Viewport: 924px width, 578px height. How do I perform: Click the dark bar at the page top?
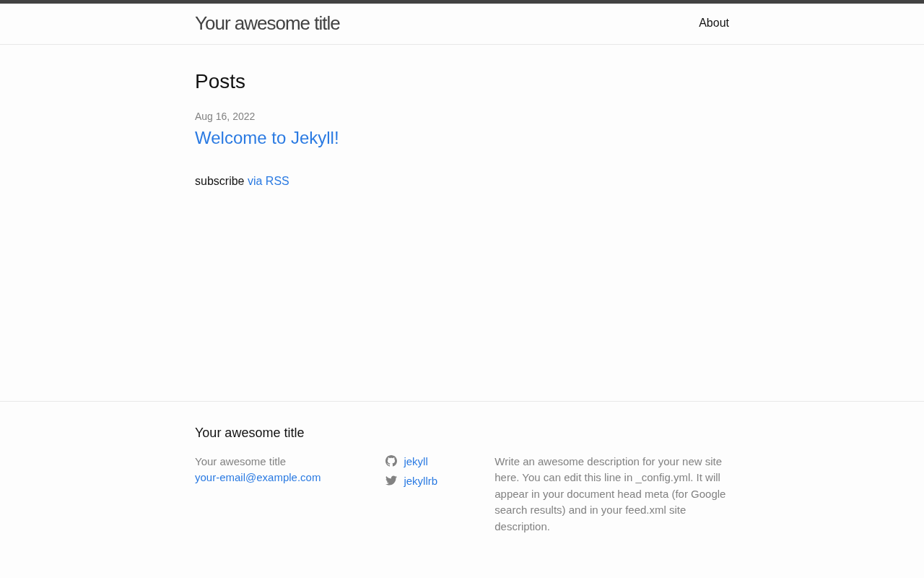[462, 1]
